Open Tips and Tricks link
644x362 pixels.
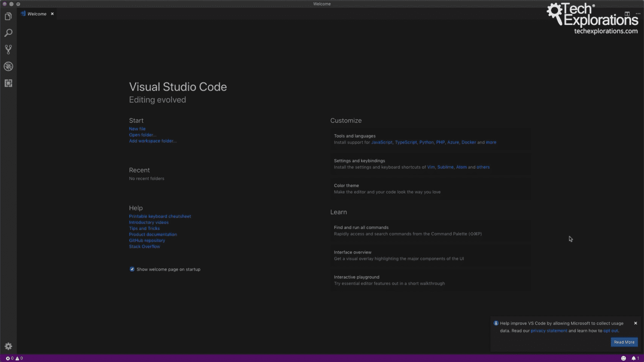click(x=144, y=228)
